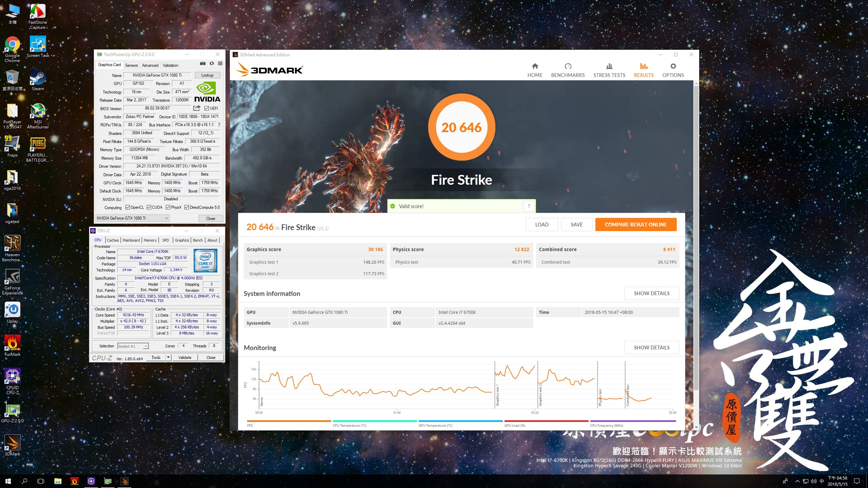This screenshot has width=868, height=488.
Task: Open 3DMark OPTIONS gear
Action: coord(673,70)
